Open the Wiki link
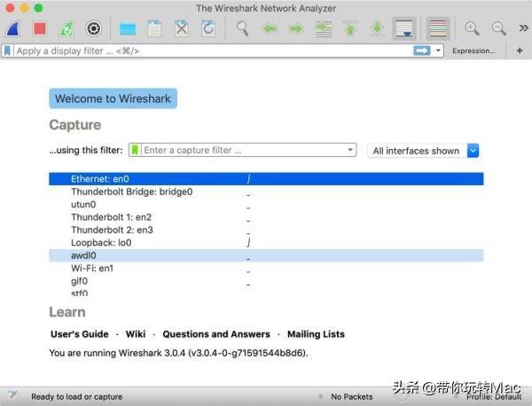 pos(136,334)
